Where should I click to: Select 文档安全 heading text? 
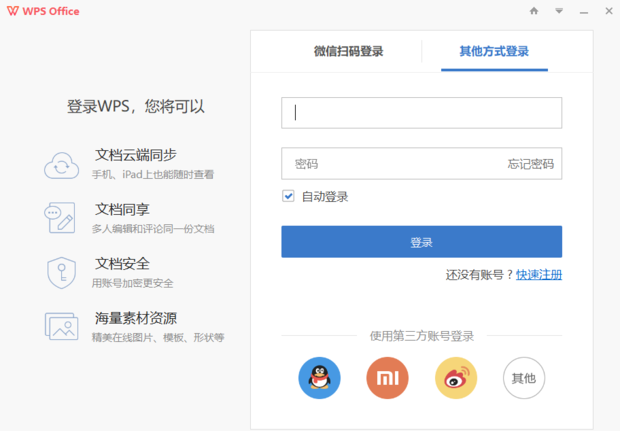point(122,264)
